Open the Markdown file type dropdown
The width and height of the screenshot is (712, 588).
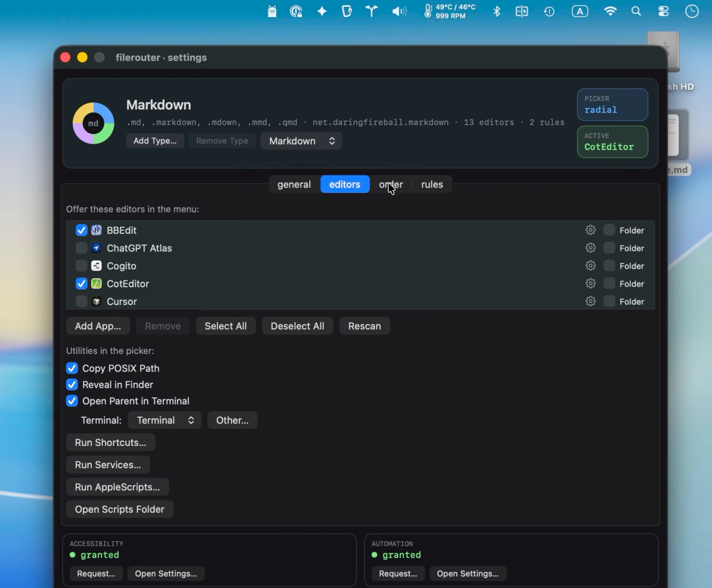pyautogui.click(x=301, y=141)
